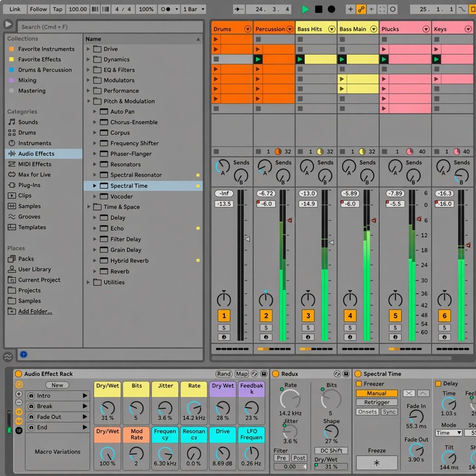The height and width of the screenshot is (476, 476).
Task: Click the browser preview play arrow
Action: pyautogui.click(x=8, y=24)
